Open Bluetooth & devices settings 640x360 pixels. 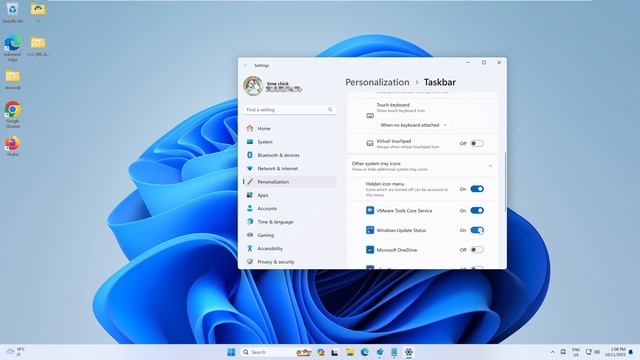tap(290, 155)
